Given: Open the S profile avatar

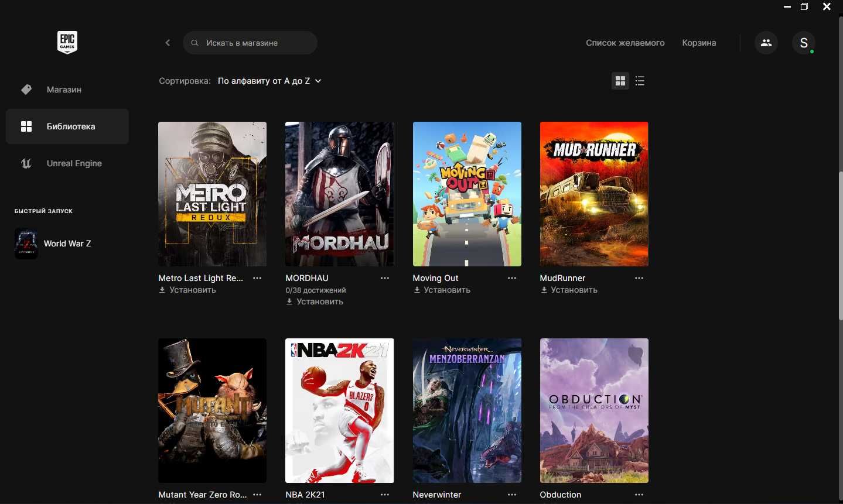Looking at the screenshot, I should click(x=804, y=43).
